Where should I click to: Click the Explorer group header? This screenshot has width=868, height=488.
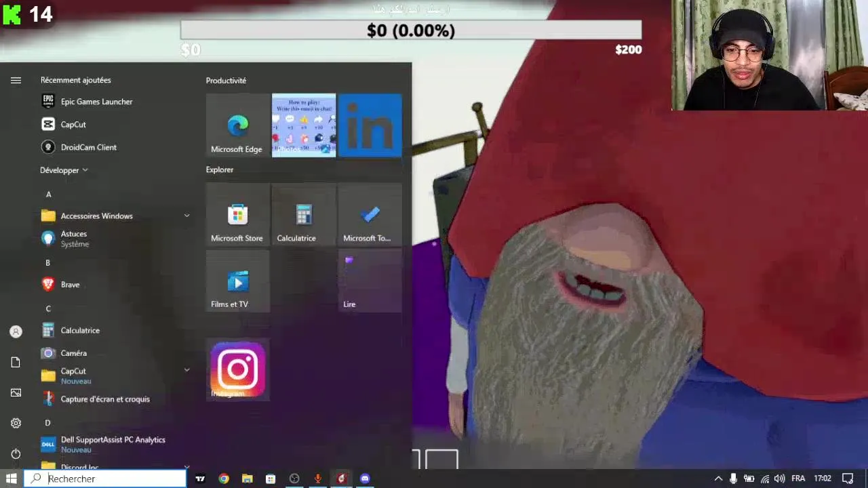pyautogui.click(x=220, y=169)
